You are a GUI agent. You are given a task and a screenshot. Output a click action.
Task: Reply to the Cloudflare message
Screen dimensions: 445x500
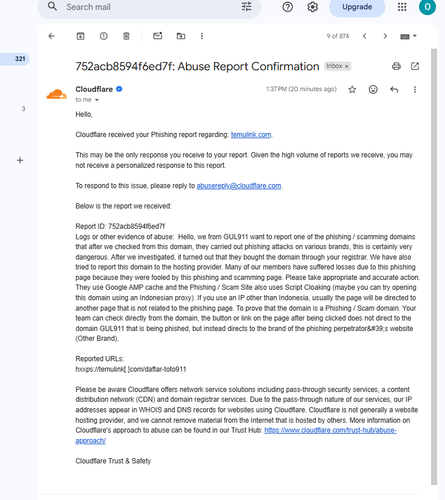(394, 89)
